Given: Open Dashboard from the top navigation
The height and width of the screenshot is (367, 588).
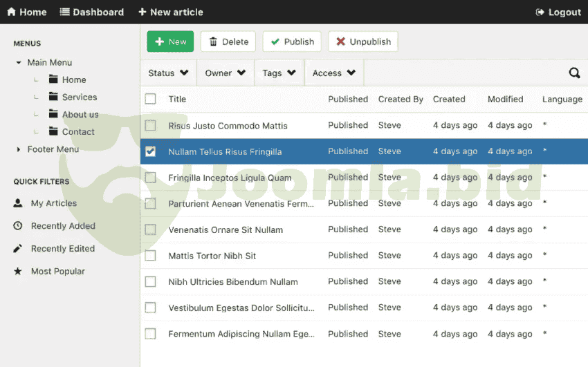Looking at the screenshot, I should click(x=92, y=12).
